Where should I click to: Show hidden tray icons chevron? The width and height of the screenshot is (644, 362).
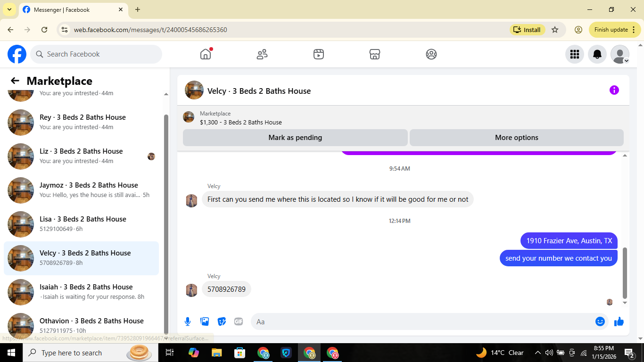coord(537,353)
